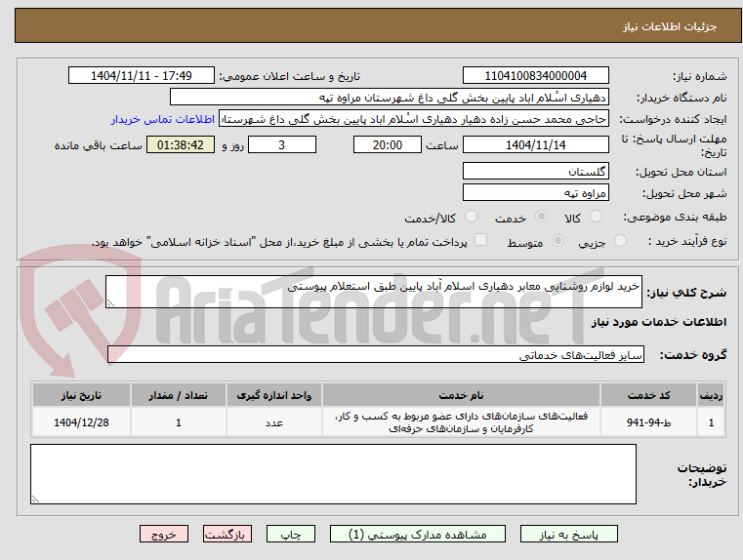Click the service name cell فعالیت‌های سازمان‌های
Viewport: 743px width, 560px height.
click(x=461, y=422)
